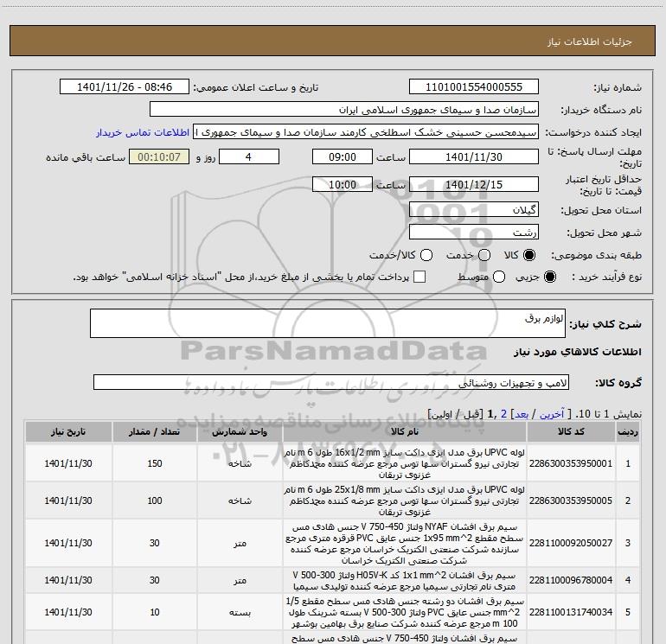Image resolution: width=666 pixels, height=644 pixels.
Task: Go to the بعد pagination link
Action: click(522, 414)
